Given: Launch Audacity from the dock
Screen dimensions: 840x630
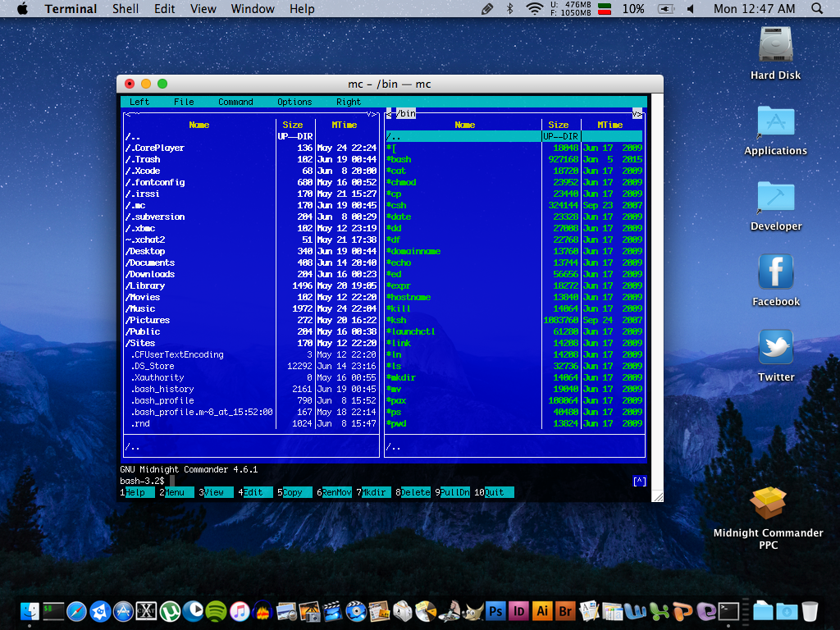Looking at the screenshot, I should click(262, 611).
